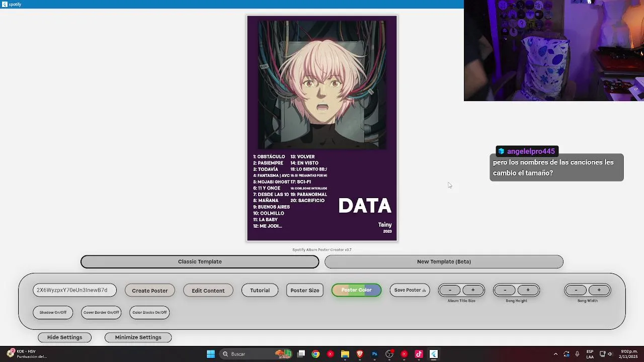
Task: Click the '12: ME JODI...' track on poster
Action: pyautogui.click(x=267, y=226)
